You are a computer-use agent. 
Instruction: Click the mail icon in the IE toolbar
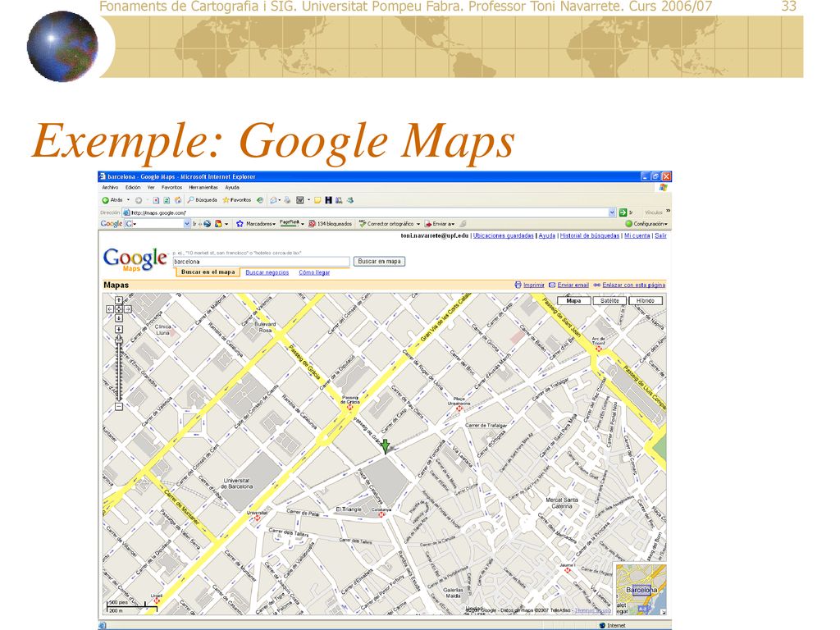click(x=274, y=200)
